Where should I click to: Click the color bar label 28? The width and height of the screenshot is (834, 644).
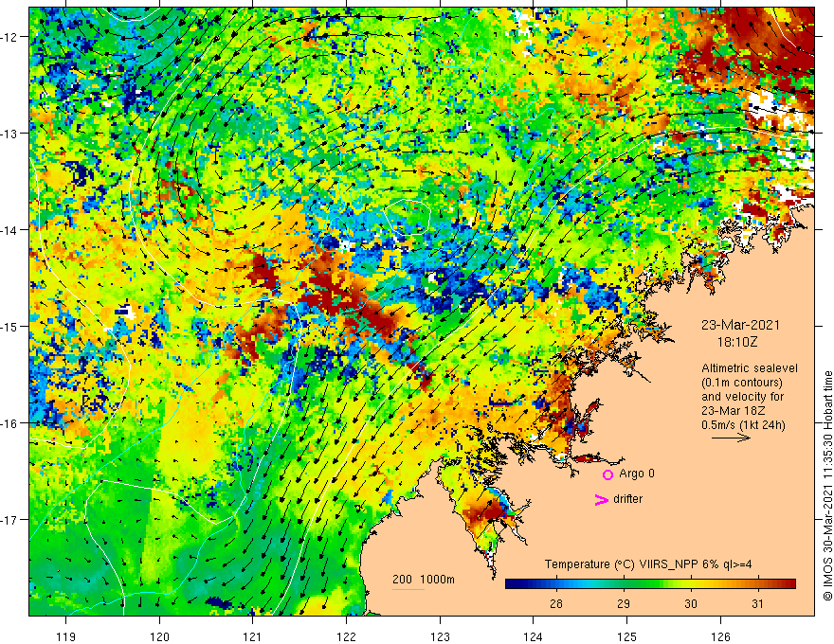click(x=556, y=603)
